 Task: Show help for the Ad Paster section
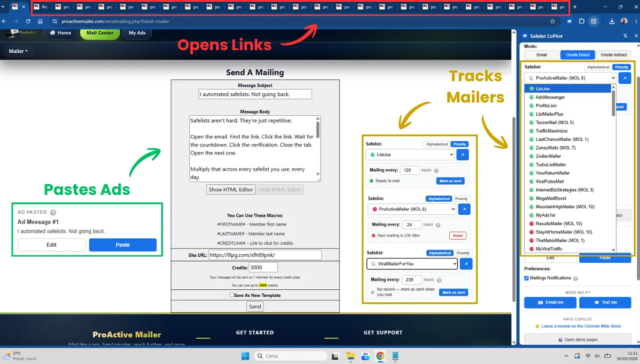click(53, 212)
